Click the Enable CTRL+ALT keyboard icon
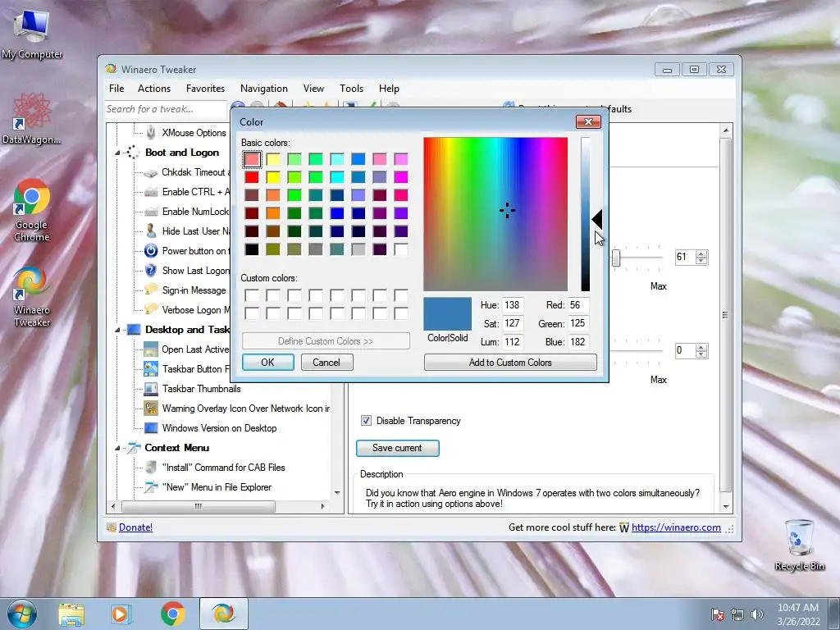The height and width of the screenshot is (630, 840). pyautogui.click(x=151, y=192)
